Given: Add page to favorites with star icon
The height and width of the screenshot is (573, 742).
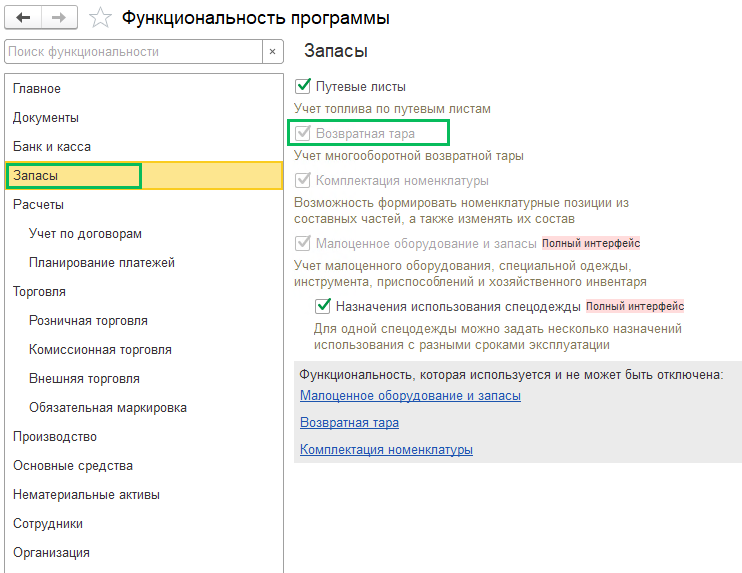Looking at the screenshot, I should click(x=100, y=18).
